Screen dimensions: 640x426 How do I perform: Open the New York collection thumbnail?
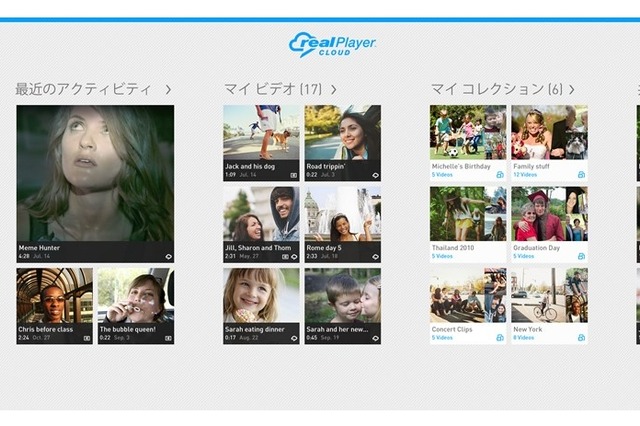[x=550, y=295]
